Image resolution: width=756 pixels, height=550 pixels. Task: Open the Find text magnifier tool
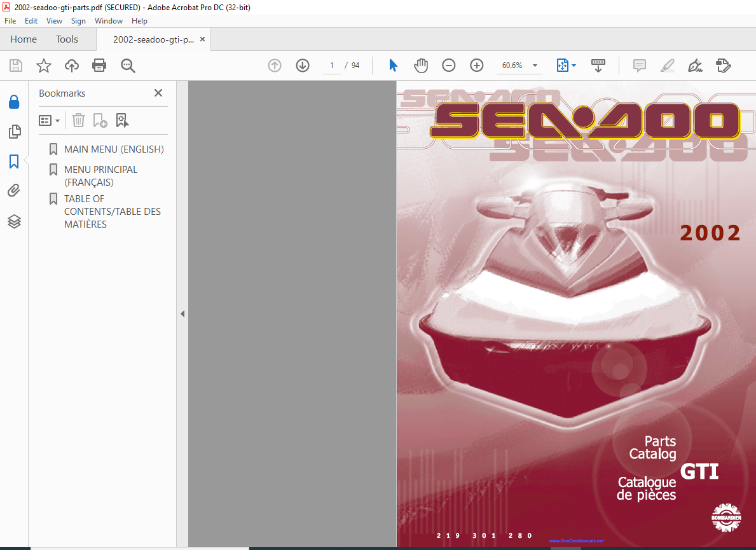[128, 65]
